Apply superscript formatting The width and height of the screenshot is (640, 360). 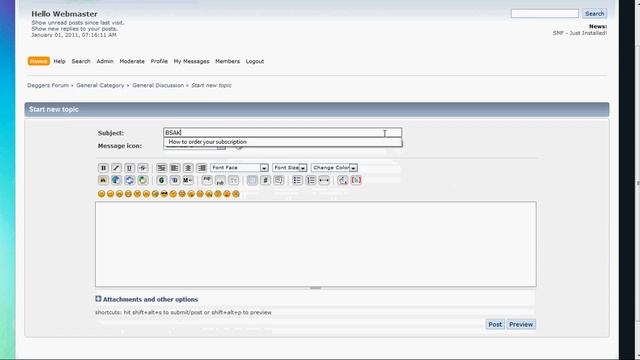coord(207,180)
